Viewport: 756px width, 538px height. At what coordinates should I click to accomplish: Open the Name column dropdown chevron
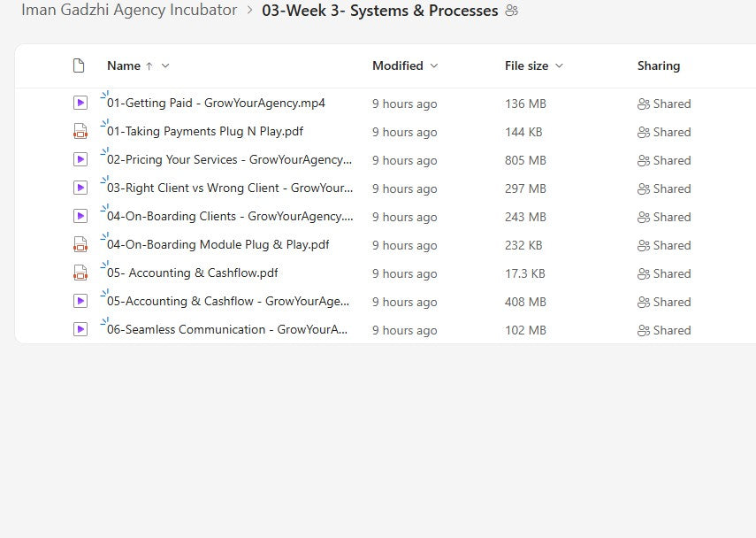coord(165,66)
